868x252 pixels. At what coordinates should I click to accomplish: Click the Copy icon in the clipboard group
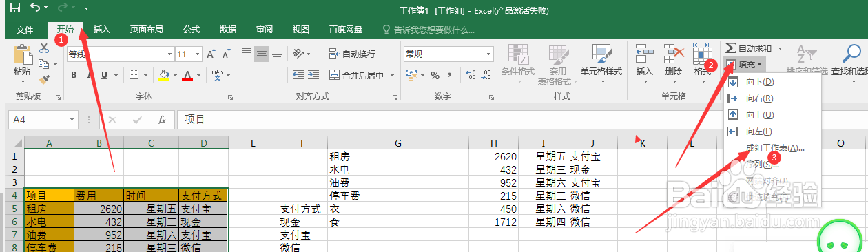(x=44, y=65)
